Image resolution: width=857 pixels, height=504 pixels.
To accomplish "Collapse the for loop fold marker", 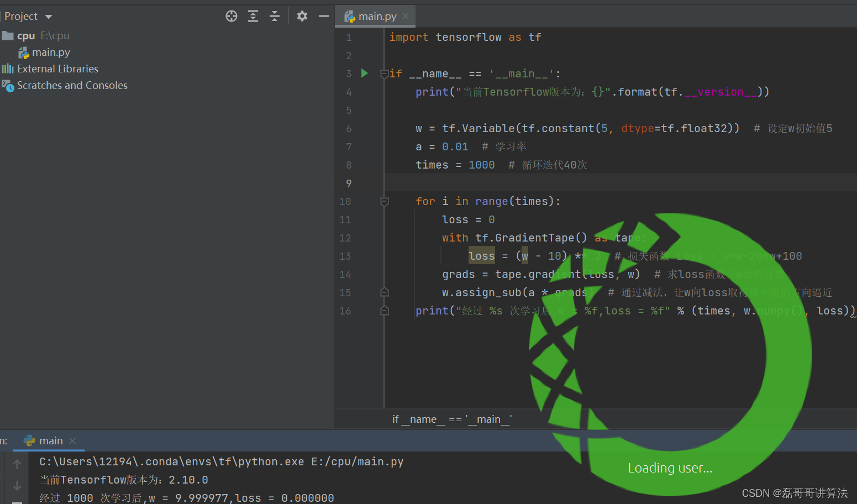I will coord(385,202).
